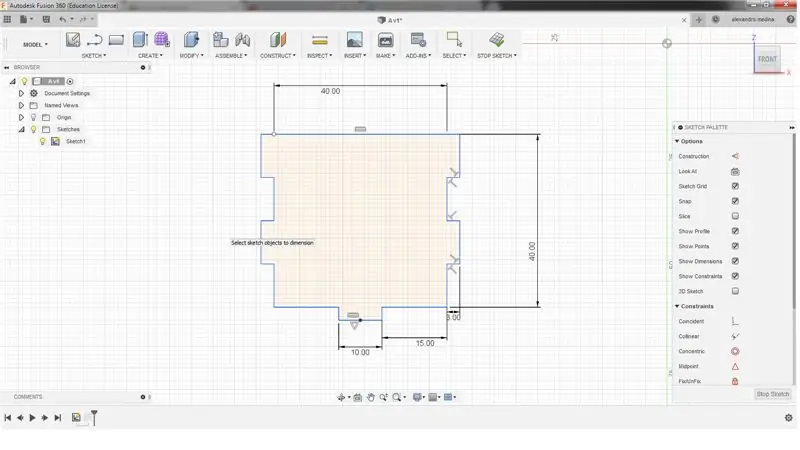The image size is (800, 450).
Task: Click the Redo arrow icon
Action: pos(83,19)
